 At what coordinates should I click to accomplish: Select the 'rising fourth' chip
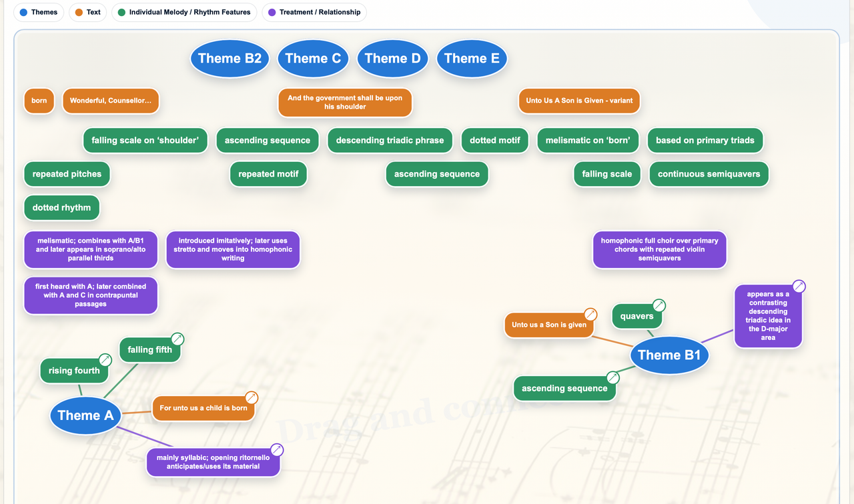point(74,371)
